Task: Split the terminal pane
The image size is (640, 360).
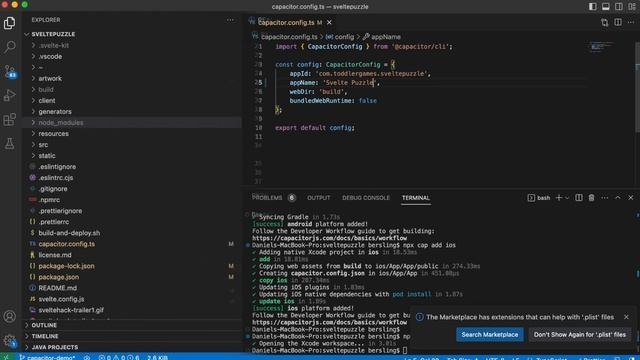Action: pos(579,198)
